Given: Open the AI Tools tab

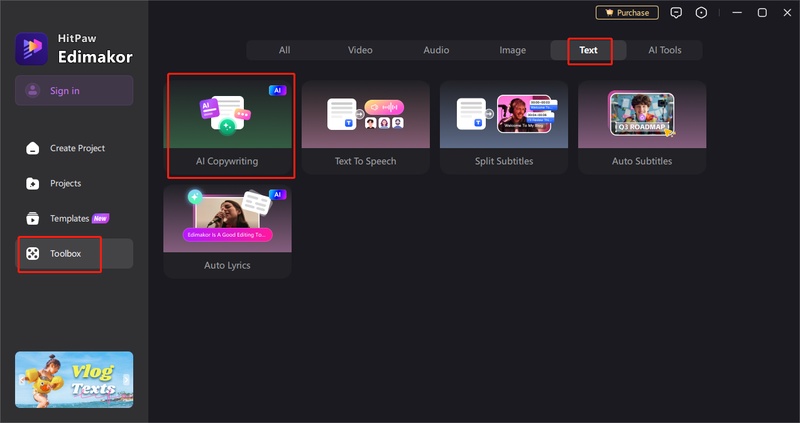Looking at the screenshot, I should [664, 50].
